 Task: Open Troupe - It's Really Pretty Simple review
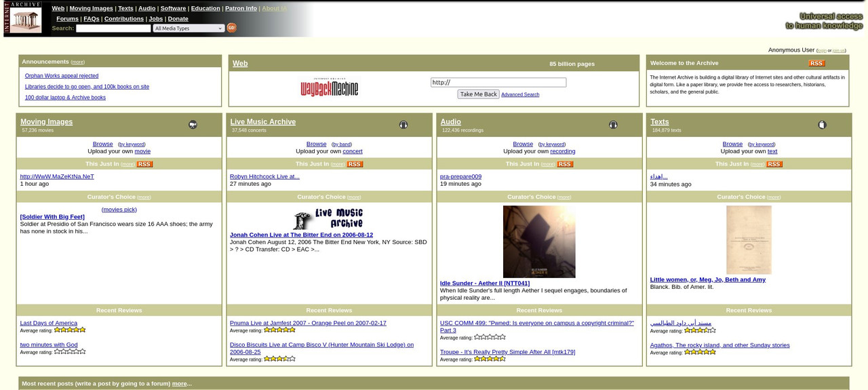[507, 352]
